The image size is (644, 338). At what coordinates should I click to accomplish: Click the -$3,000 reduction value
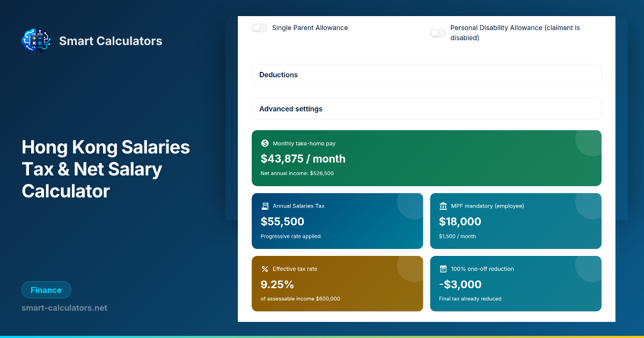(x=460, y=284)
